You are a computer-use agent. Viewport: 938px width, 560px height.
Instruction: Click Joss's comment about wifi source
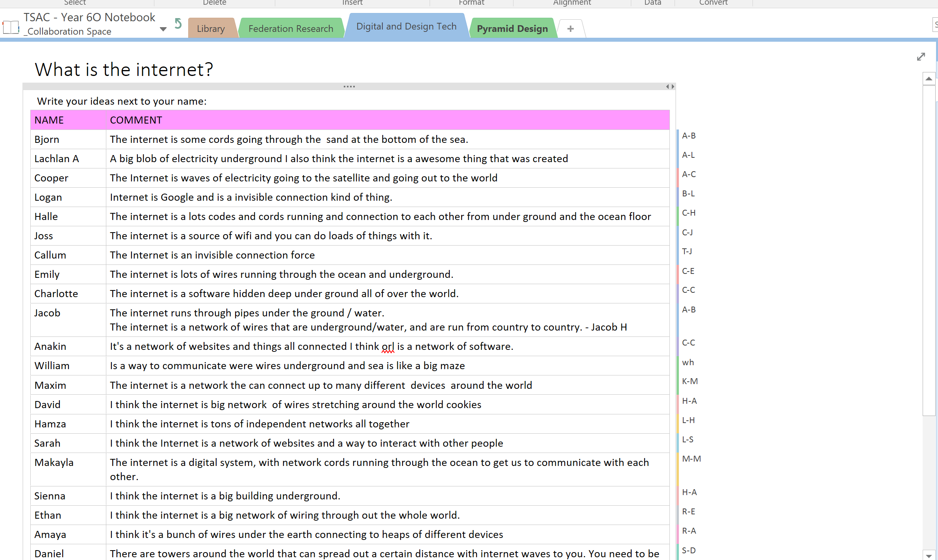point(271,236)
